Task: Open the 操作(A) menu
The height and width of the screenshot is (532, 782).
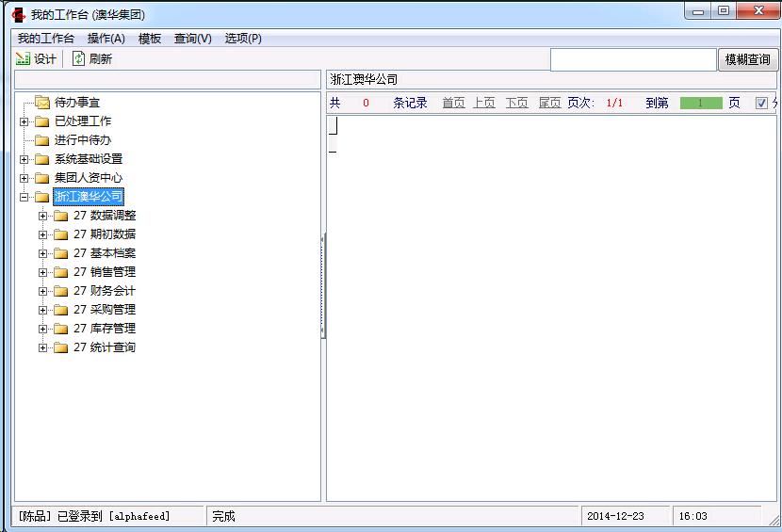Action: click(x=106, y=39)
